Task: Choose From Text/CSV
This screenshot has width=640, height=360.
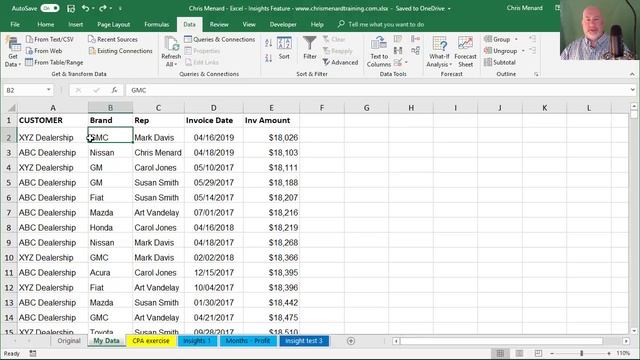Action: tap(50, 39)
